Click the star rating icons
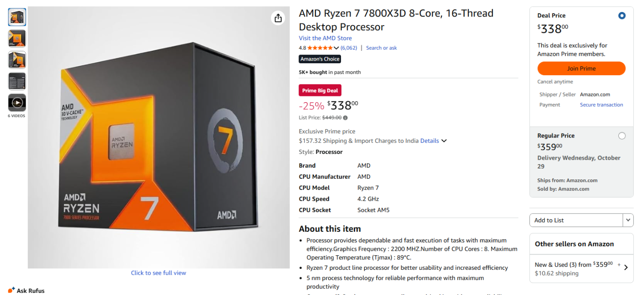This screenshot has height=295, width=644. [x=320, y=48]
